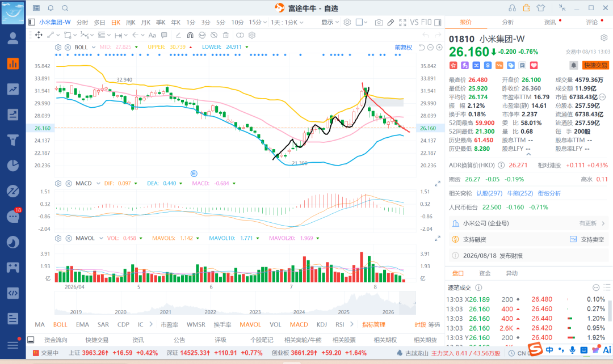
Task: Open the chat messages icon with badge 18
Action: pyautogui.click(x=13, y=216)
